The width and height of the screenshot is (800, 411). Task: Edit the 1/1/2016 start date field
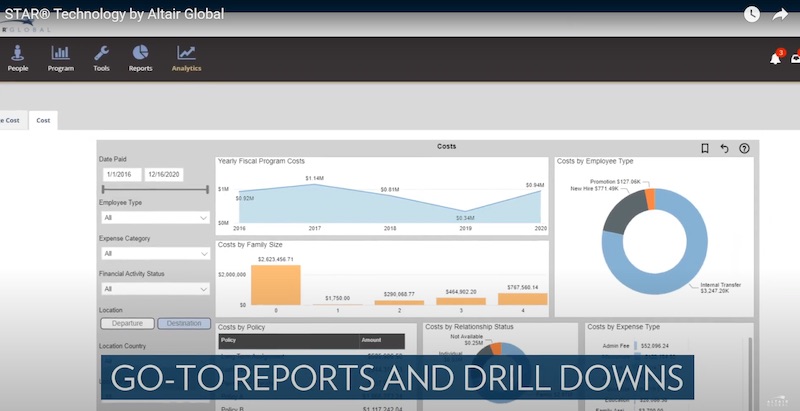pyautogui.click(x=122, y=174)
